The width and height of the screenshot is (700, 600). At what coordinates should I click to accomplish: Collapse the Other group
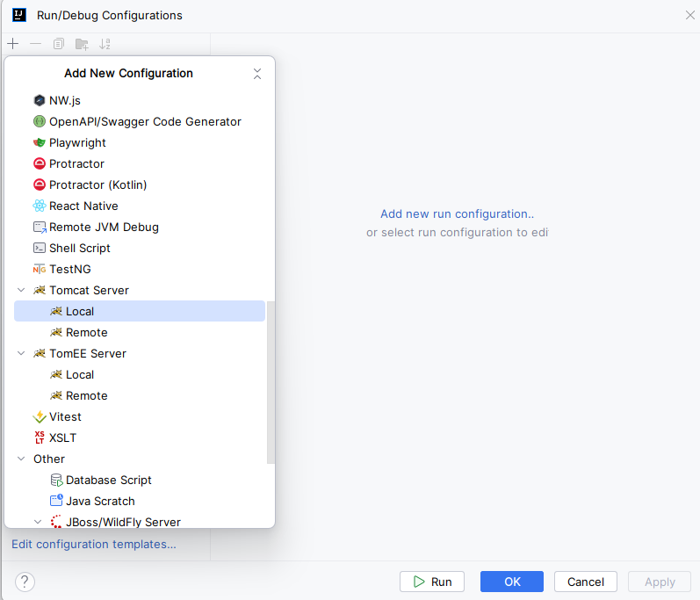pyautogui.click(x=21, y=459)
